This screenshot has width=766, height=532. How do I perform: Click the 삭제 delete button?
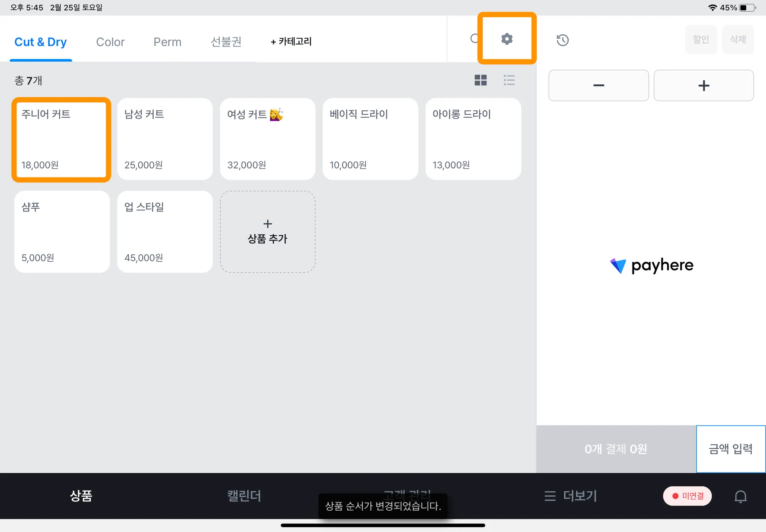[x=738, y=40]
